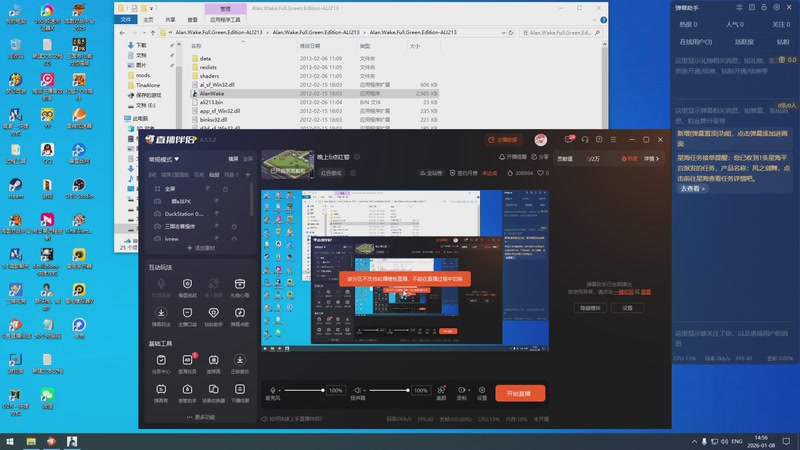Click the Explorer search box
The image size is (800, 450).
pos(561,32)
